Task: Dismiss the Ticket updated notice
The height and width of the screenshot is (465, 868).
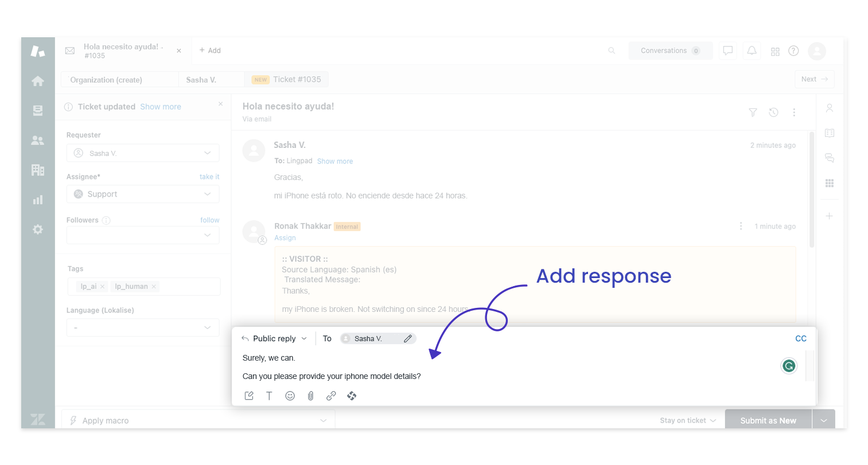Action: (220, 104)
